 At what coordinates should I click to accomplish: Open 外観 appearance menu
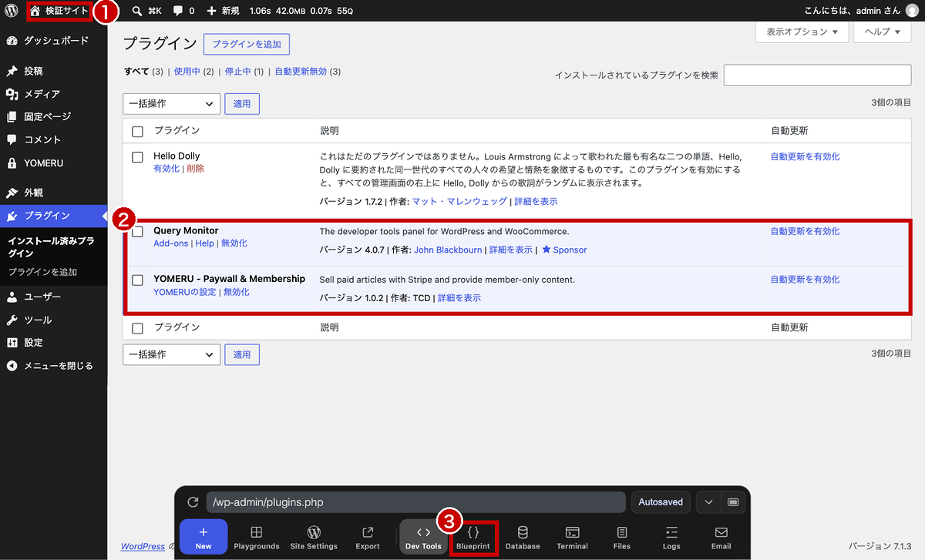[53, 193]
